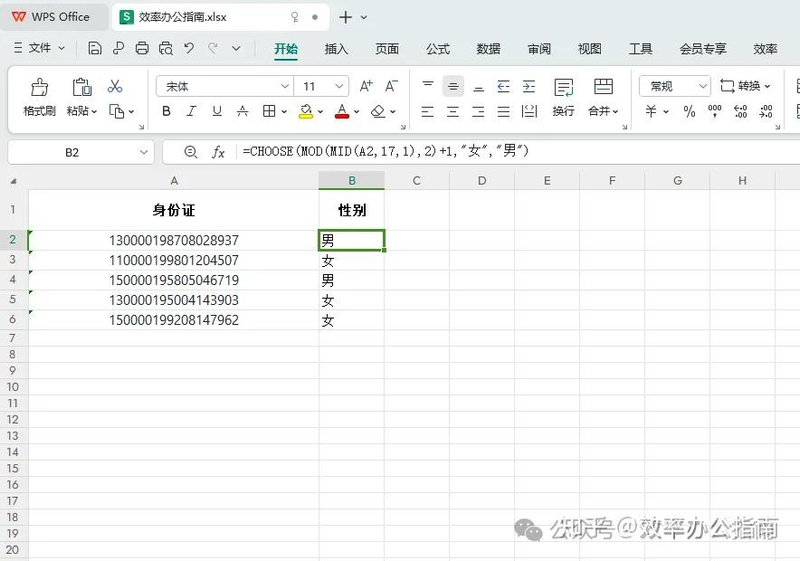This screenshot has width=800, height=561.
Task: Click the zoom magnifier icon in formula bar
Action: 190,152
